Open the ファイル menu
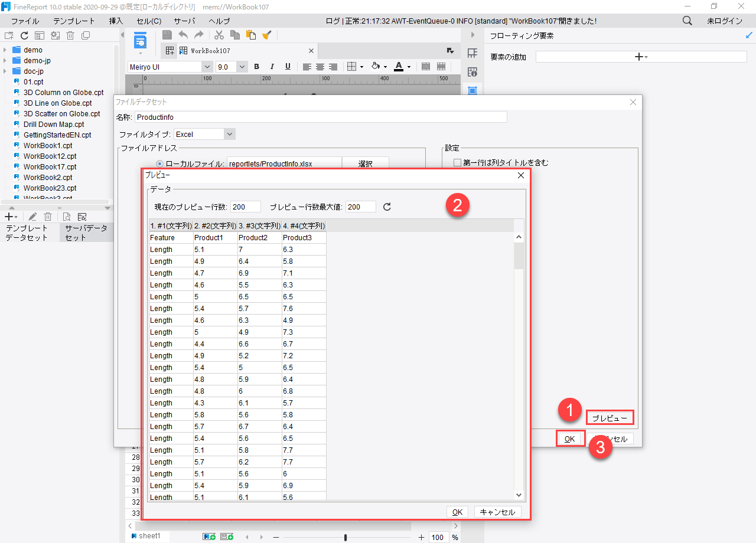 [x=25, y=21]
